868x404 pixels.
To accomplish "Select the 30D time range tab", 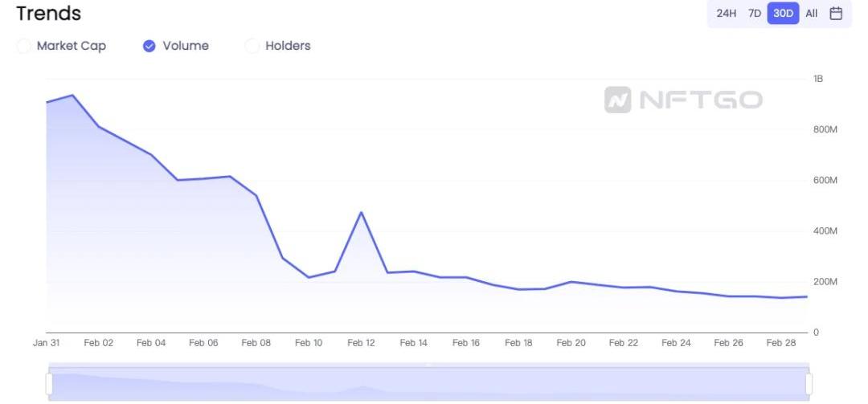I will coord(783,14).
